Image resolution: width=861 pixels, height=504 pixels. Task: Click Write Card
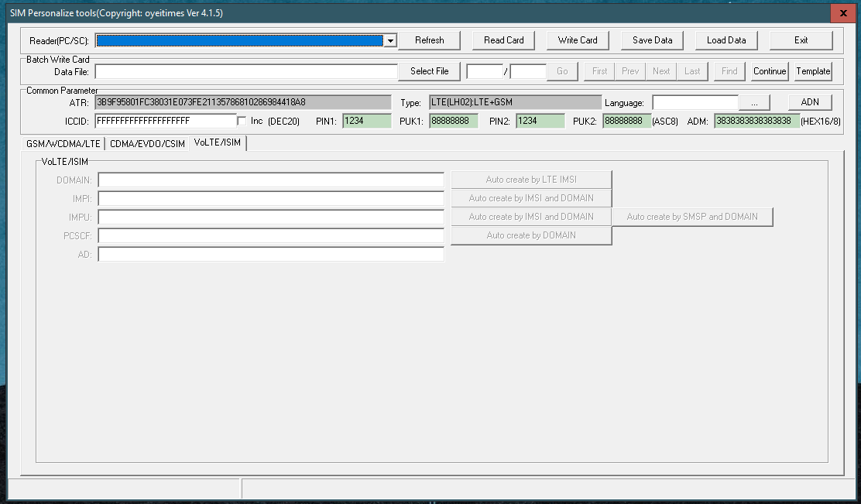(578, 40)
